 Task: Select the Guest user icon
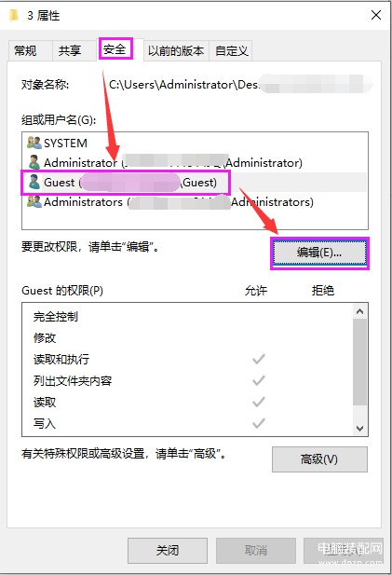[34, 182]
